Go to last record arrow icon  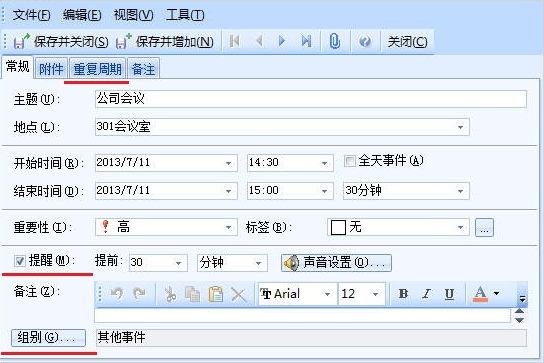coord(306,42)
